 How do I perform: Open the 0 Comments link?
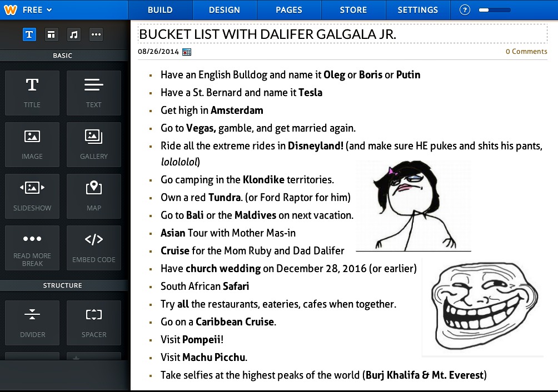(526, 52)
